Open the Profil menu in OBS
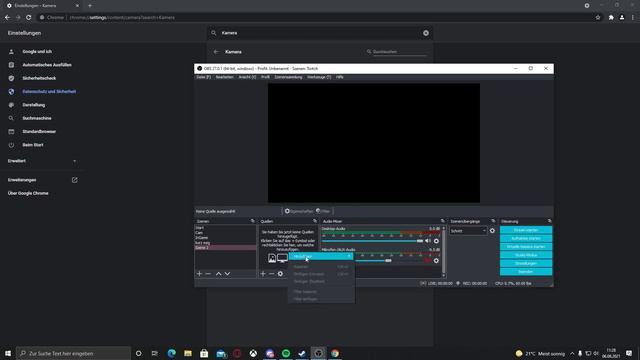 265,77
